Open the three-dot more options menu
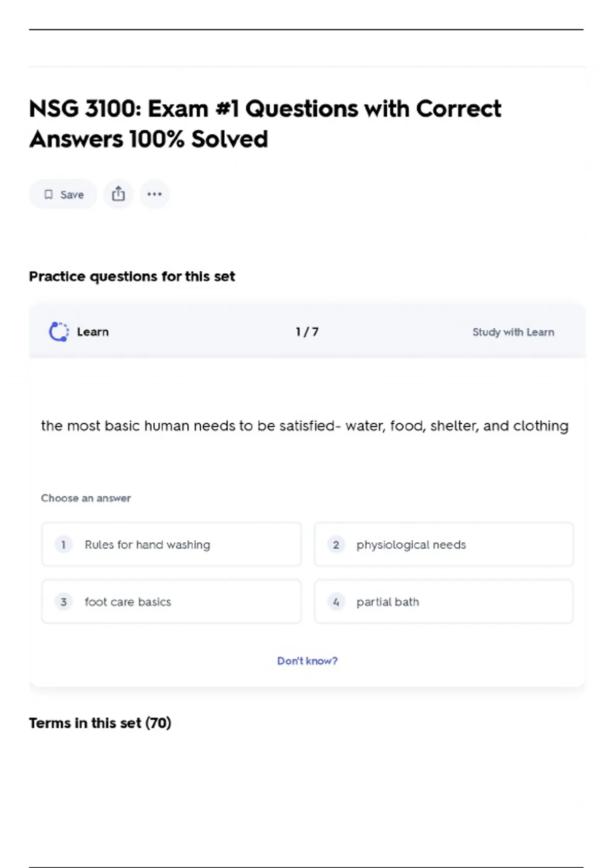The image size is (613, 868). pyautogui.click(x=154, y=194)
